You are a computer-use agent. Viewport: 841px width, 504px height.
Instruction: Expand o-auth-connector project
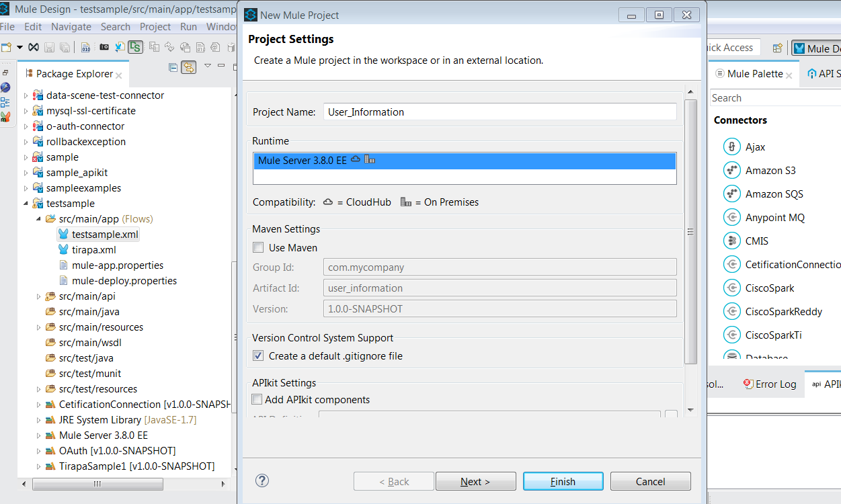pyautogui.click(x=26, y=127)
